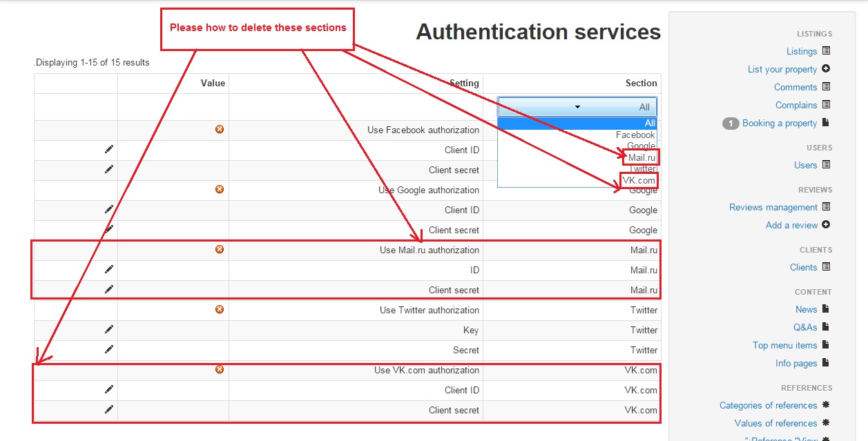Click asterisk icon beside Categories of references
Image resolution: width=868 pixels, height=441 pixels.
[826, 405]
